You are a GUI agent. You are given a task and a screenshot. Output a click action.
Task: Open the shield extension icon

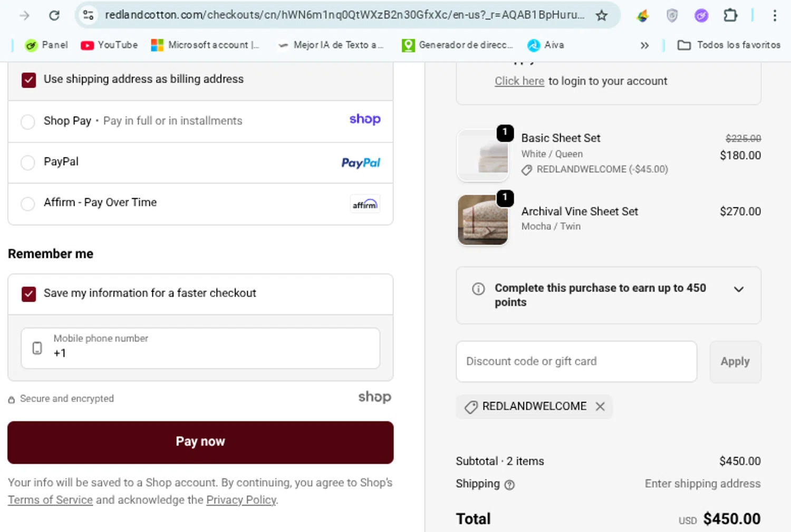click(x=672, y=16)
